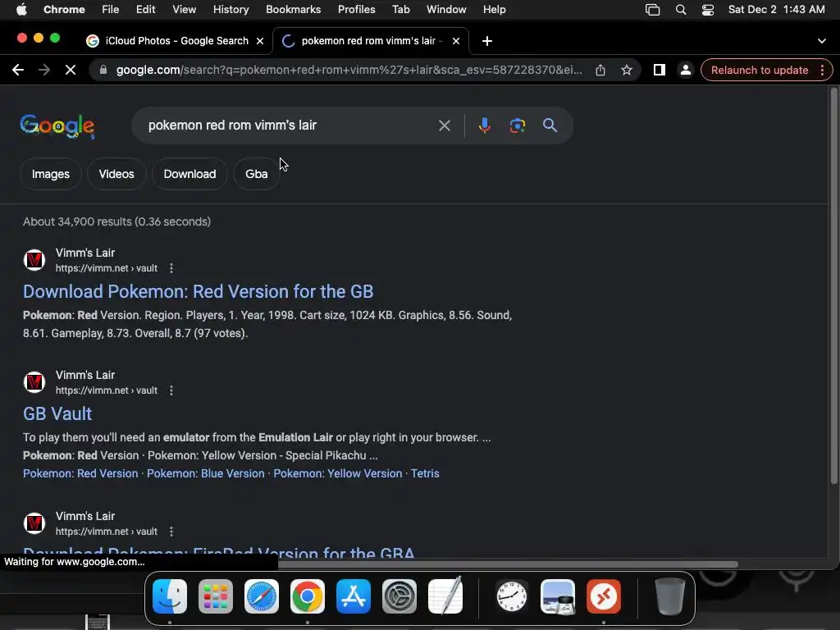
Task: Filter results by Videos
Action: point(116,174)
